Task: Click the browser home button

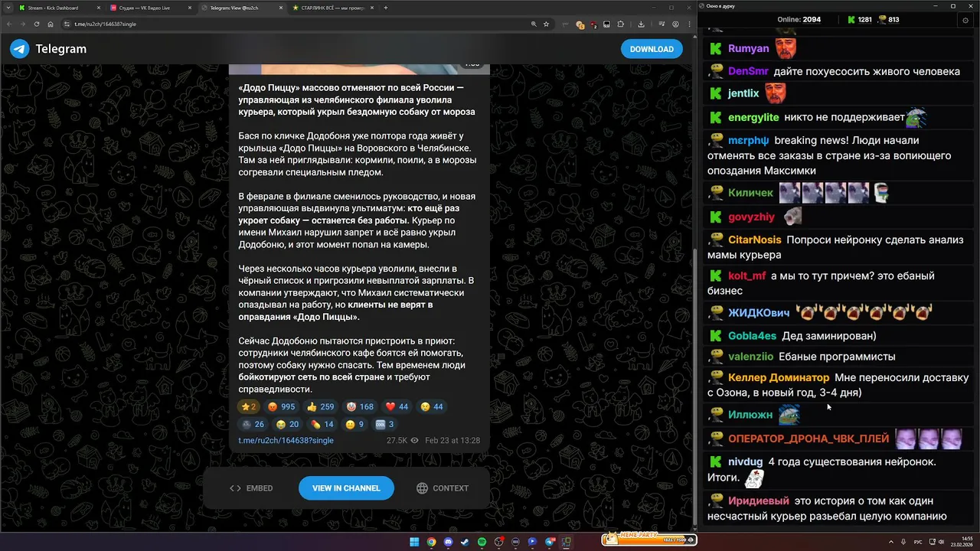Action: click(51, 24)
